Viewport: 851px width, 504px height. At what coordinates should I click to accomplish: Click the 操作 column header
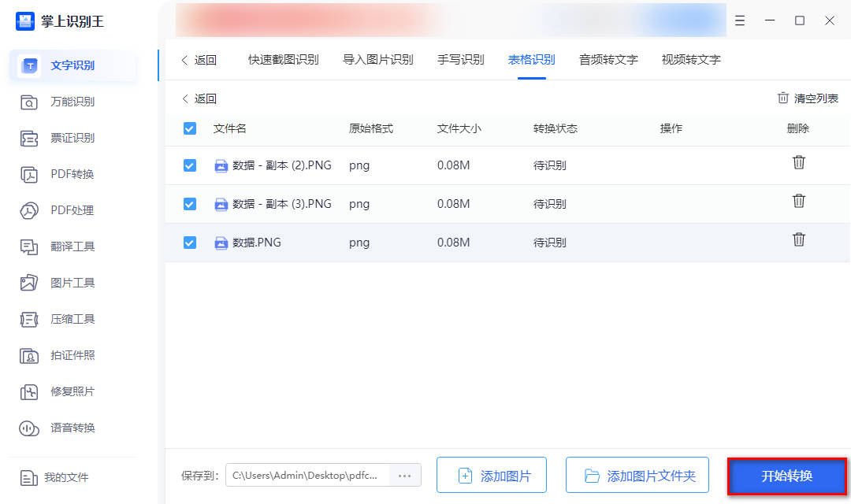[671, 128]
